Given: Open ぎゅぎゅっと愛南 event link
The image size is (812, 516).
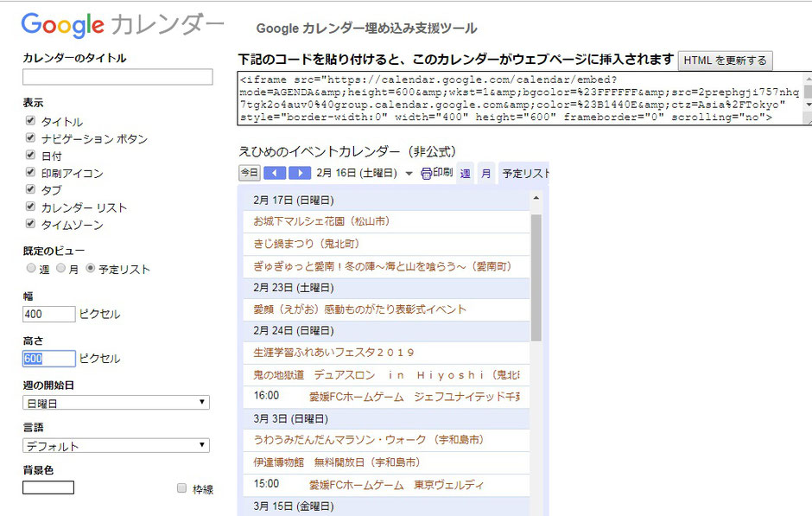Looking at the screenshot, I should pos(383,266).
